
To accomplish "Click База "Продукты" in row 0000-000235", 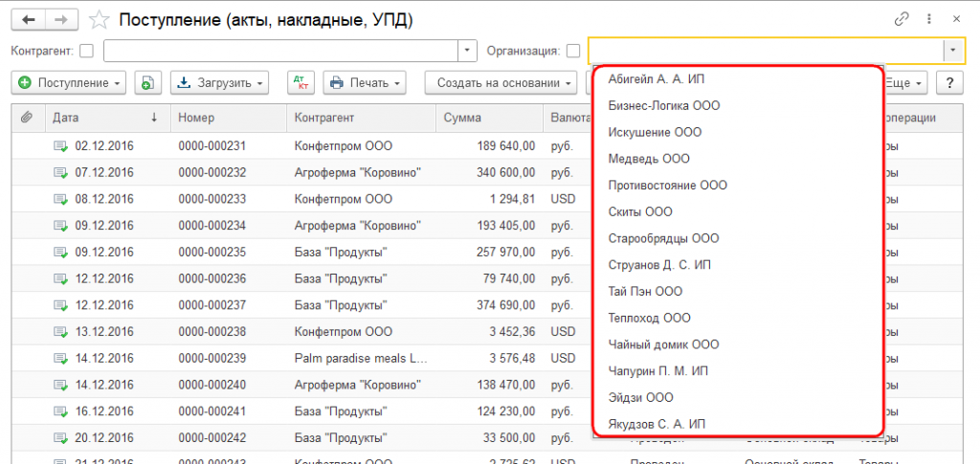I will (x=342, y=253).
